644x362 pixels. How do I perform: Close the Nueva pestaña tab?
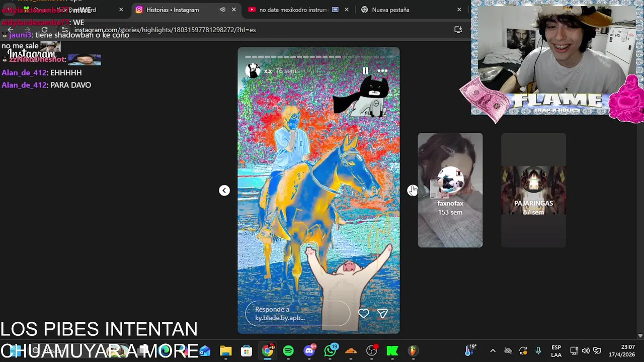pos(459,10)
